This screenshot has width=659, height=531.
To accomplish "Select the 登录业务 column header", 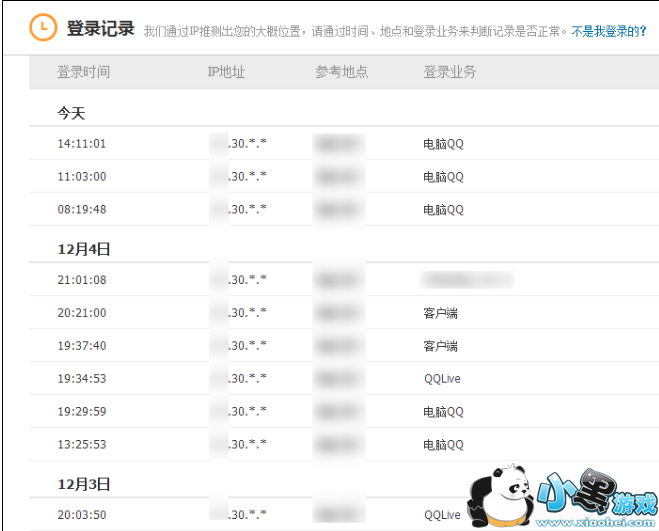I will [450, 72].
